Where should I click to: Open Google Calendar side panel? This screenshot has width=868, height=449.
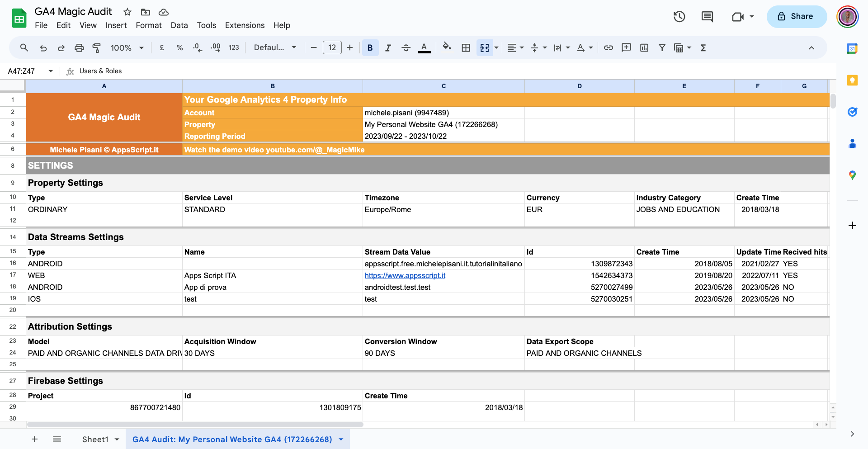[x=852, y=48]
